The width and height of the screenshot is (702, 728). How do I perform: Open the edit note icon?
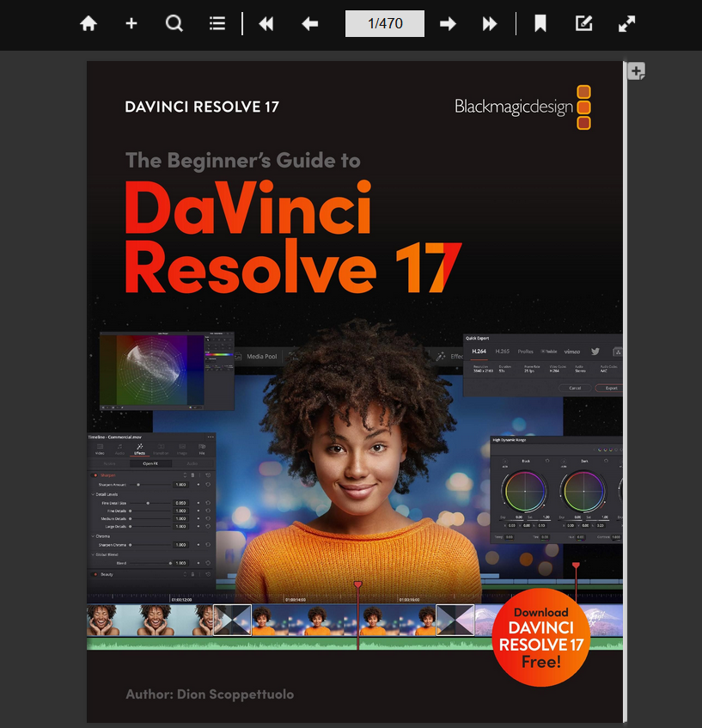(x=583, y=23)
